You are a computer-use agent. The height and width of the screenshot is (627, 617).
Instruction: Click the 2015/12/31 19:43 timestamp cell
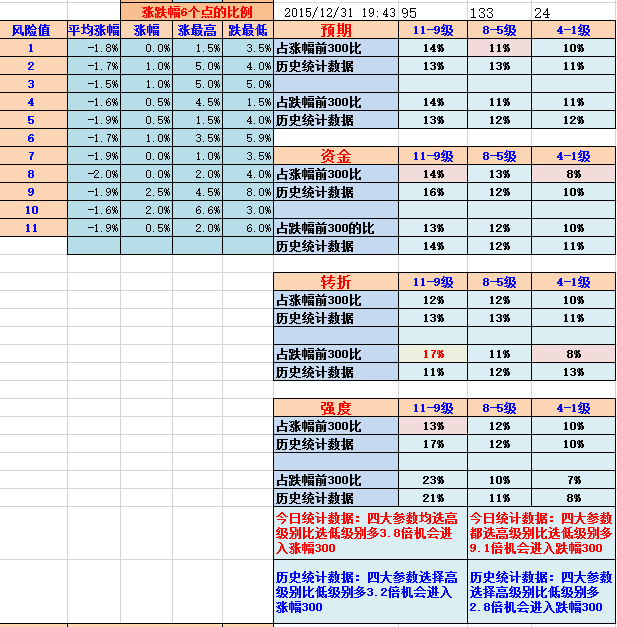336,12
